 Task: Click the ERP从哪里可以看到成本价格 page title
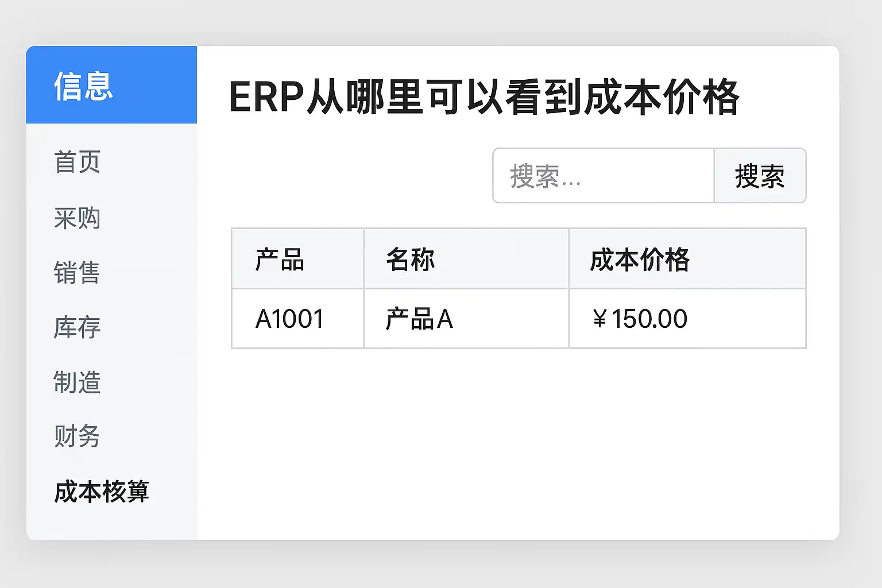coord(484,97)
